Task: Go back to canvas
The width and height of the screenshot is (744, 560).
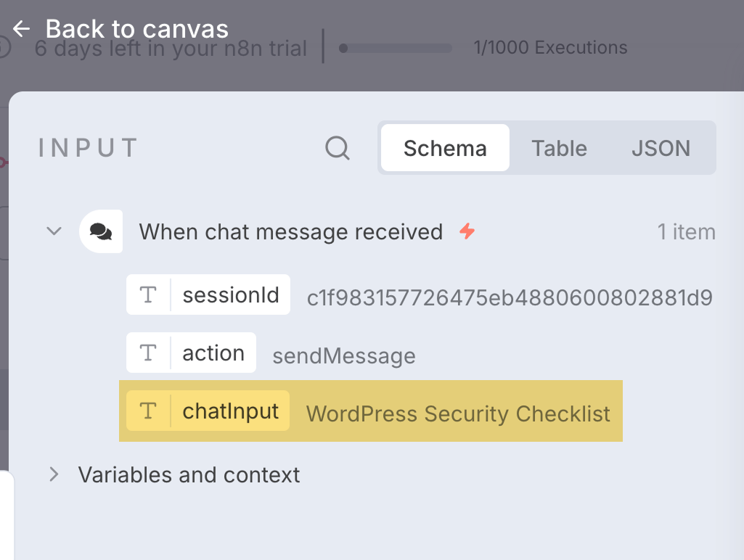Action: click(x=136, y=29)
